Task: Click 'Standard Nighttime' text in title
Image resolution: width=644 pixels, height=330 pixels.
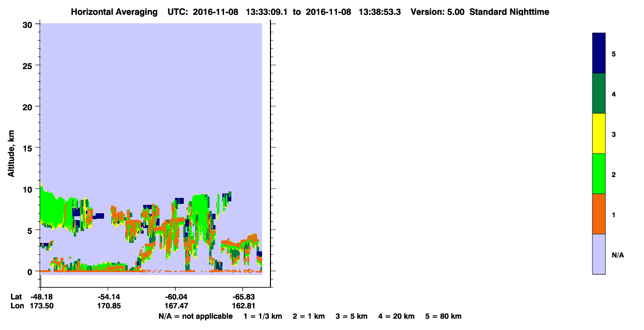Action: [x=509, y=12]
